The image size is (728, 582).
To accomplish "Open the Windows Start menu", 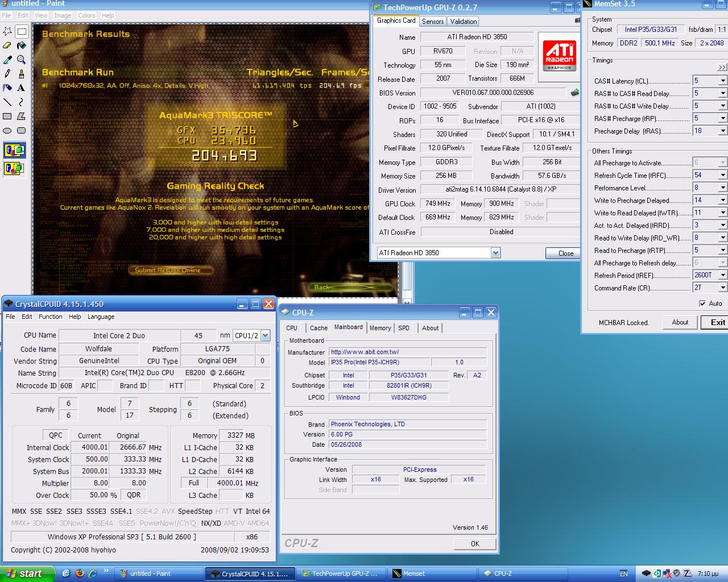I will click(x=27, y=573).
